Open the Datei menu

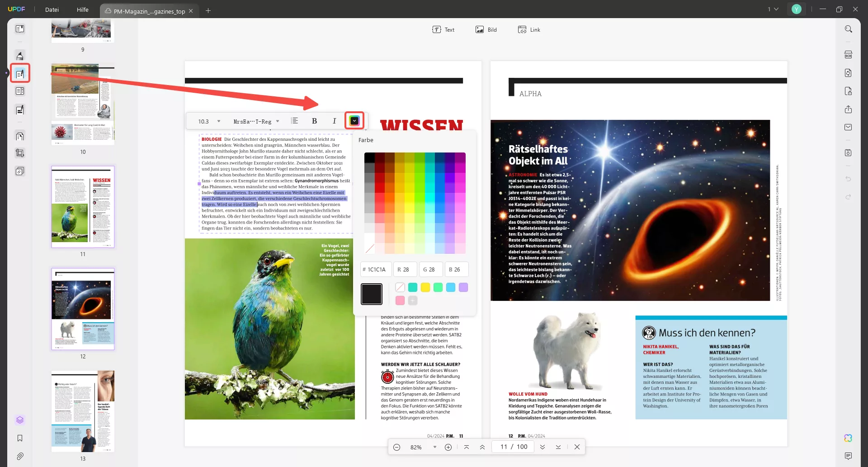coord(52,10)
